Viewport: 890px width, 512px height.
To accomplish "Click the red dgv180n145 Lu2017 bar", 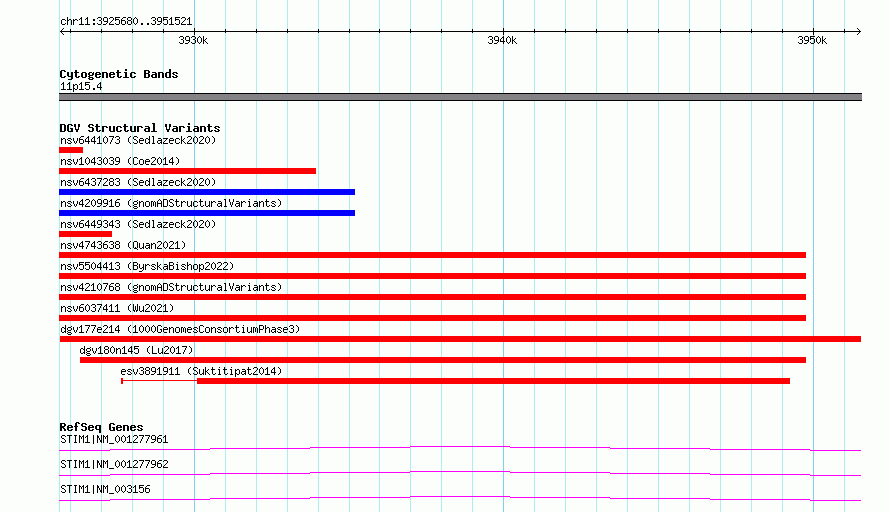I will 443,360.
